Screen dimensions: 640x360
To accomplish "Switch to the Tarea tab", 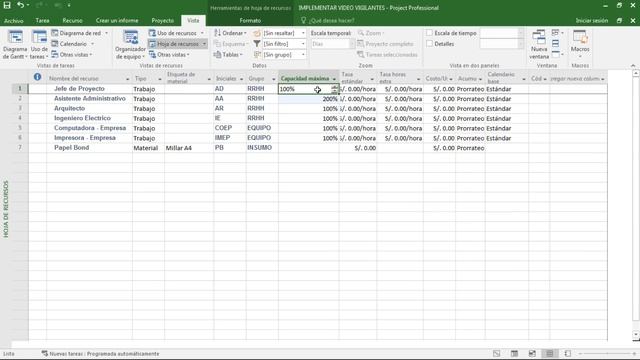I will click(42, 20).
